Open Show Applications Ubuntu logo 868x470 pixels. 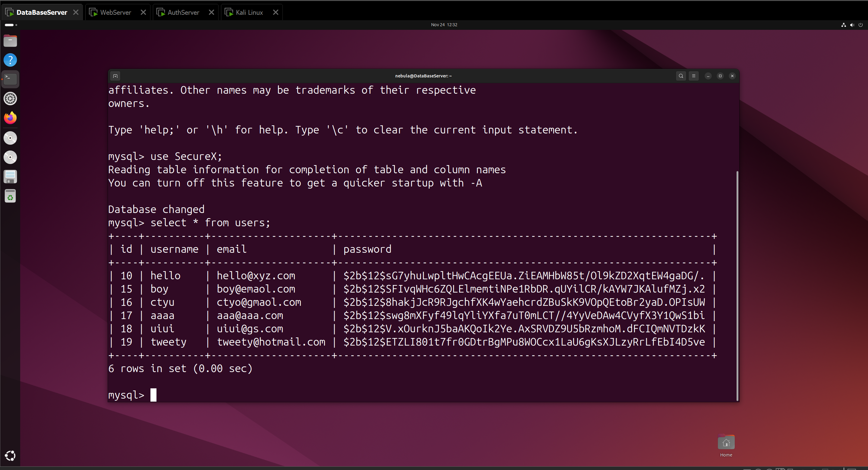(x=10, y=456)
